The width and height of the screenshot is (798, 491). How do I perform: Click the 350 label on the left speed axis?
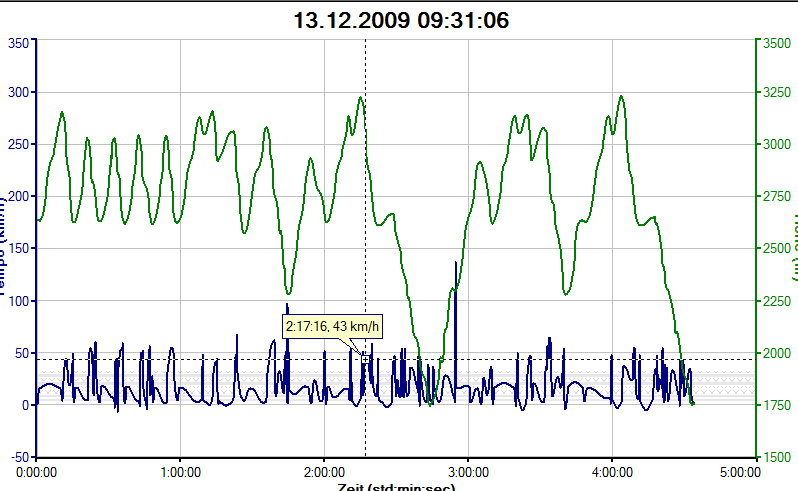[17, 43]
